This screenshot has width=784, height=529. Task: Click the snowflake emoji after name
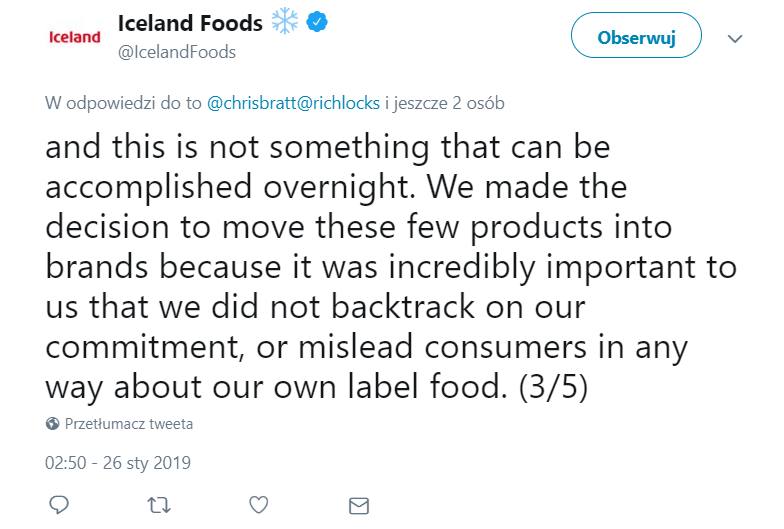[286, 22]
